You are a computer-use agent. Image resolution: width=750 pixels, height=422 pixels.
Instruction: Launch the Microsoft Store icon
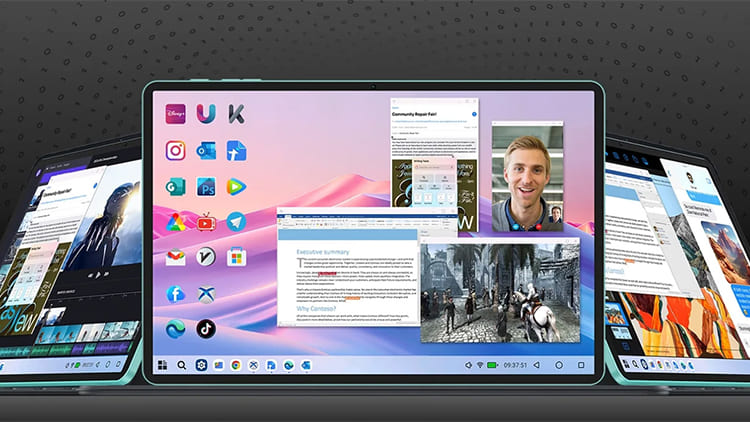point(236,257)
